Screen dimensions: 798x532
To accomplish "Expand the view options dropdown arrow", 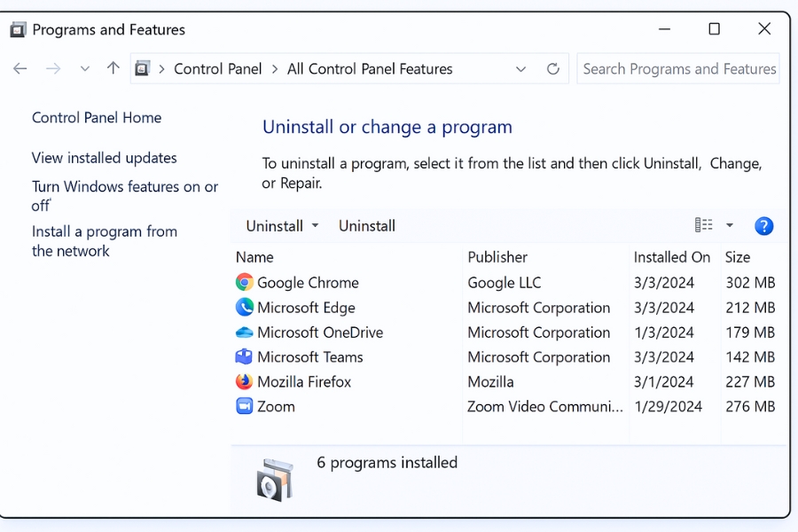I will tap(730, 225).
